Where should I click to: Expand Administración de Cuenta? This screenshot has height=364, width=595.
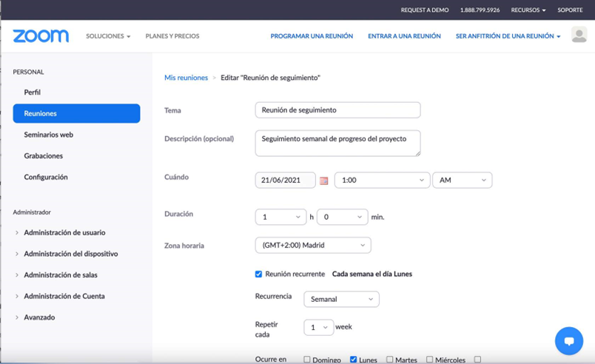64,296
